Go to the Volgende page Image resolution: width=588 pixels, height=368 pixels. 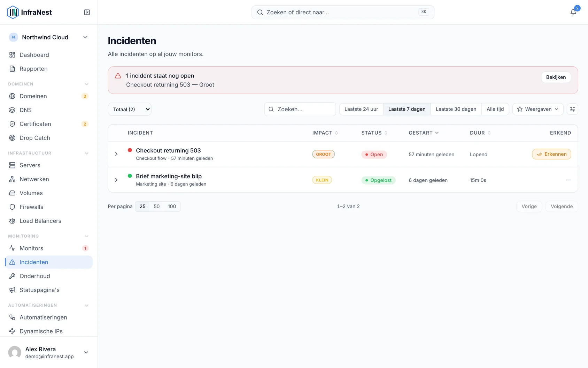562,206
